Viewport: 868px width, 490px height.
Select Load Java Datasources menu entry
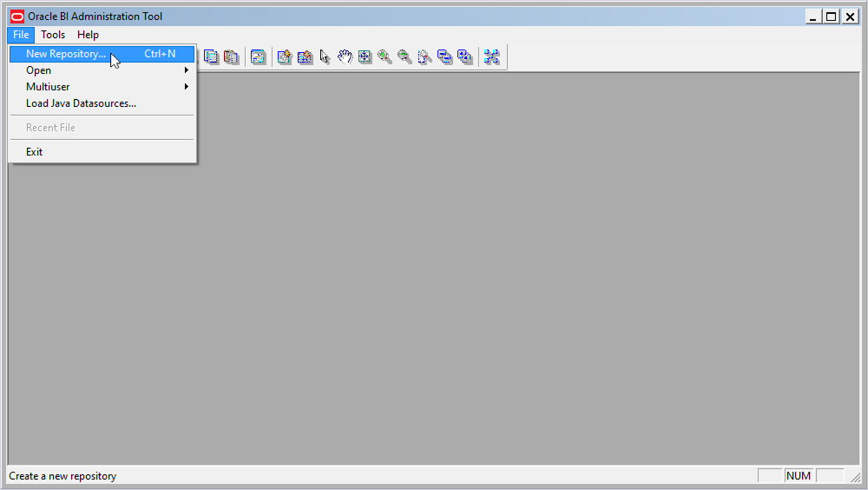(102, 103)
